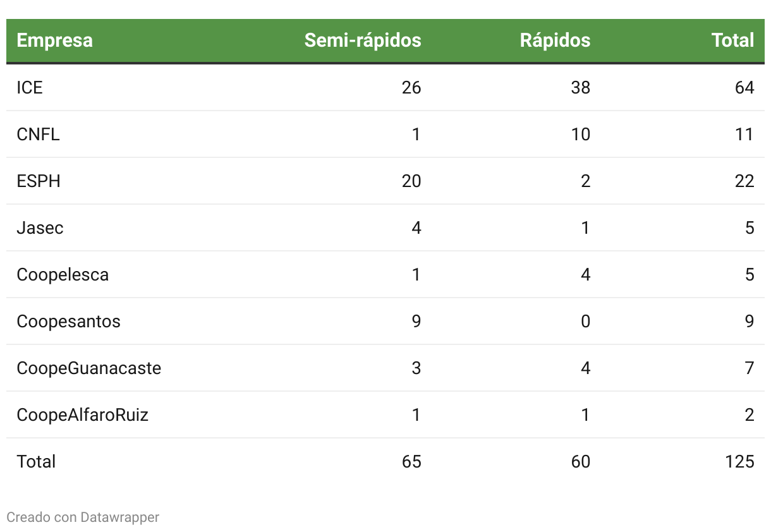This screenshot has width=771, height=532.
Task: Select the CoopeGuanacaste row label
Action: [88, 368]
